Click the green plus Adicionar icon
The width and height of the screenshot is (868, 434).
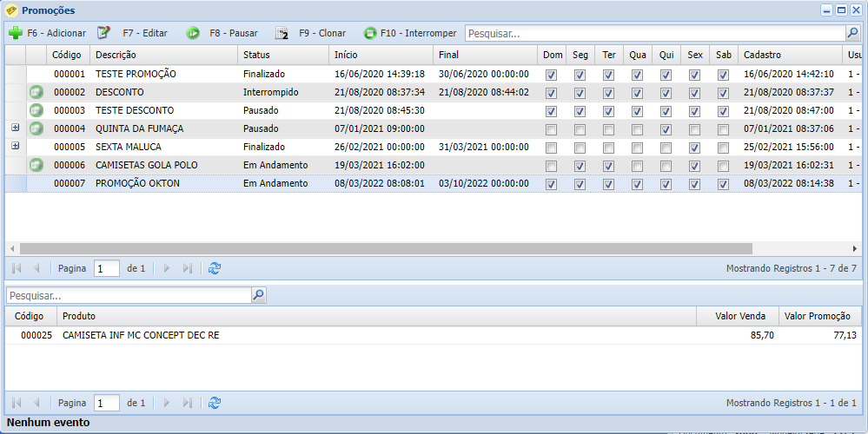pos(16,33)
